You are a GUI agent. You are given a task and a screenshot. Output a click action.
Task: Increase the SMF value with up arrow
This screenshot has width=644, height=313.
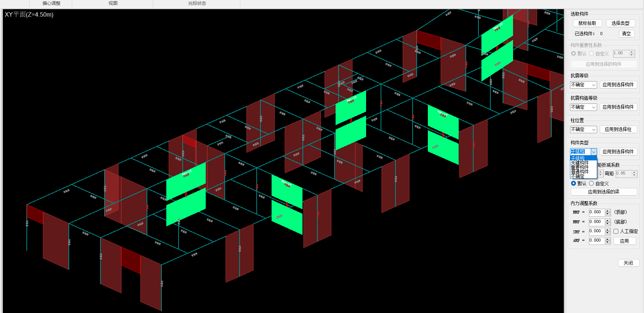pos(608,230)
